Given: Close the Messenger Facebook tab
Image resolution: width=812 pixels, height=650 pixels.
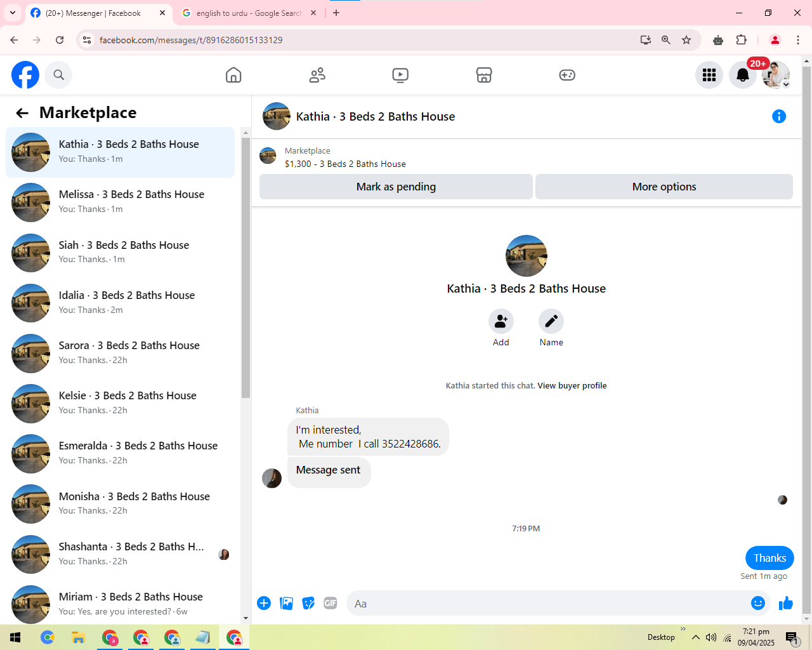Looking at the screenshot, I should tap(162, 13).
